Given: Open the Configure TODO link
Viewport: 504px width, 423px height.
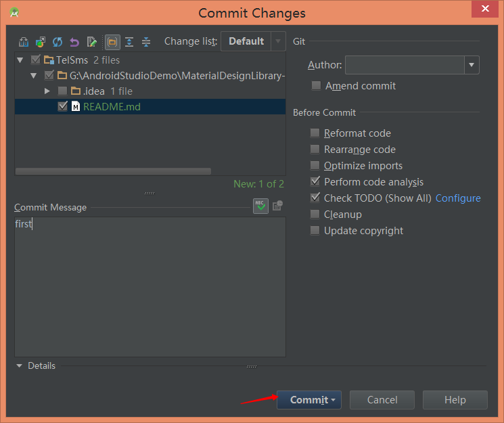Looking at the screenshot, I should (458, 198).
